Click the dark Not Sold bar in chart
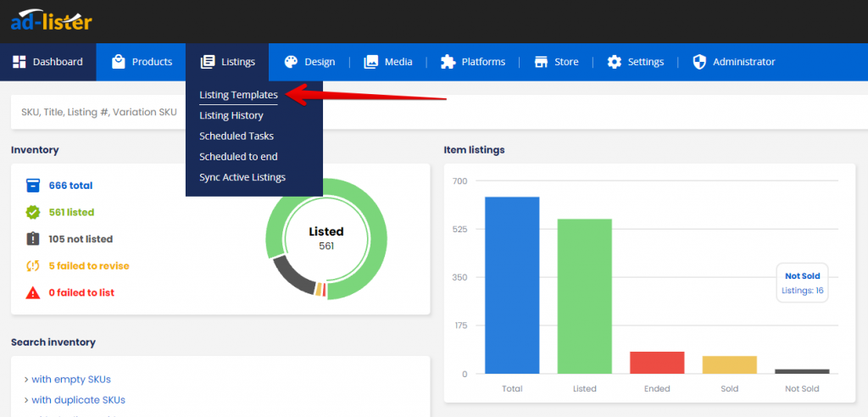 (802, 371)
